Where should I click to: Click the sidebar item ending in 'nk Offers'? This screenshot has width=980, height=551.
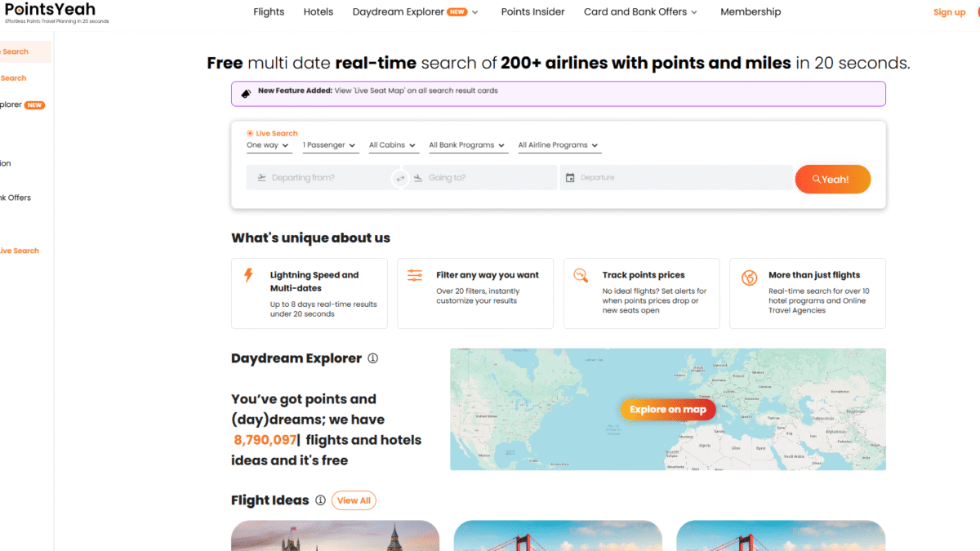pyautogui.click(x=16, y=198)
